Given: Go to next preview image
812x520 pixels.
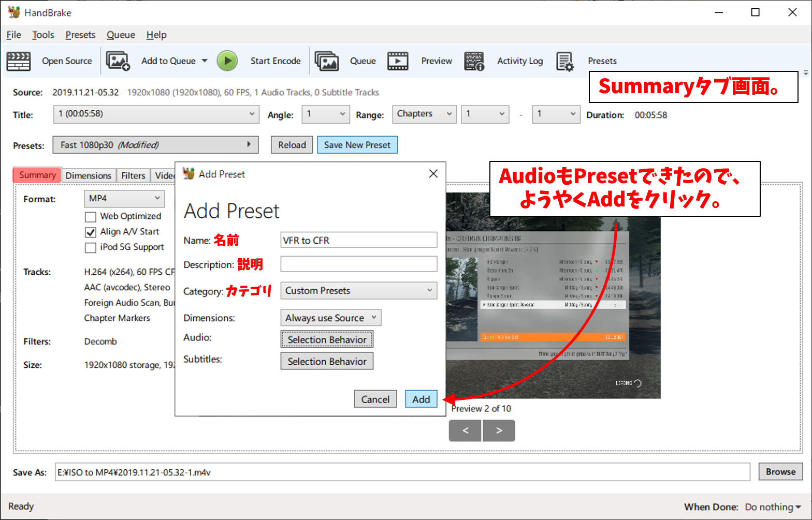Looking at the screenshot, I should pyautogui.click(x=499, y=430).
